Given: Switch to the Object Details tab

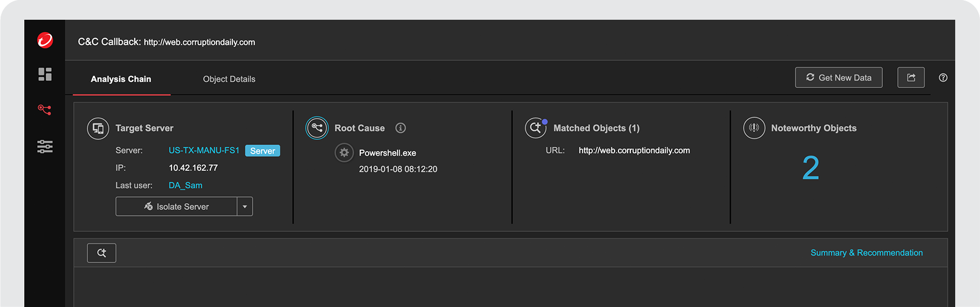Looking at the screenshot, I should tap(229, 79).
